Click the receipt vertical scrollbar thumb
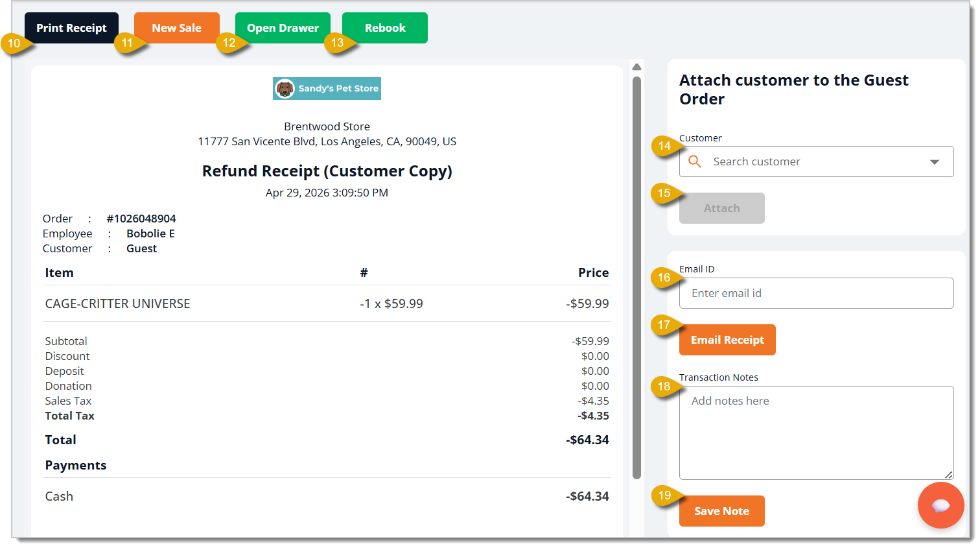Image resolution: width=980 pixels, height=548 pixels. tap(636, 278)
